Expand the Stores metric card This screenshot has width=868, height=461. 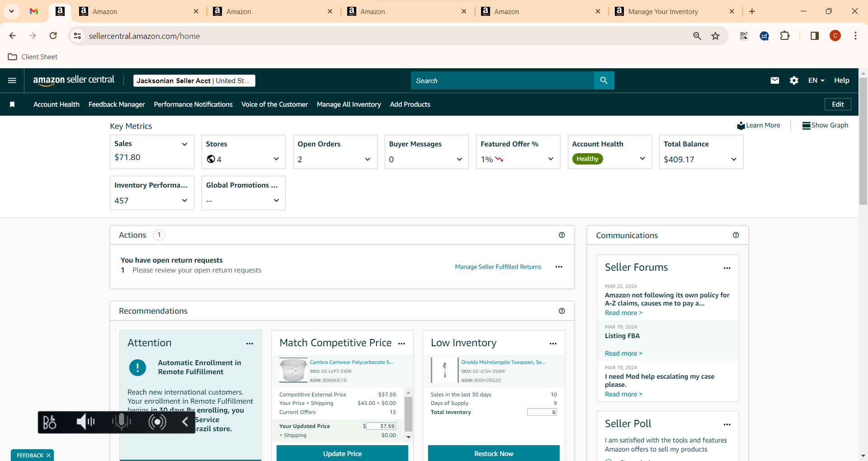(x=276, y=159)
